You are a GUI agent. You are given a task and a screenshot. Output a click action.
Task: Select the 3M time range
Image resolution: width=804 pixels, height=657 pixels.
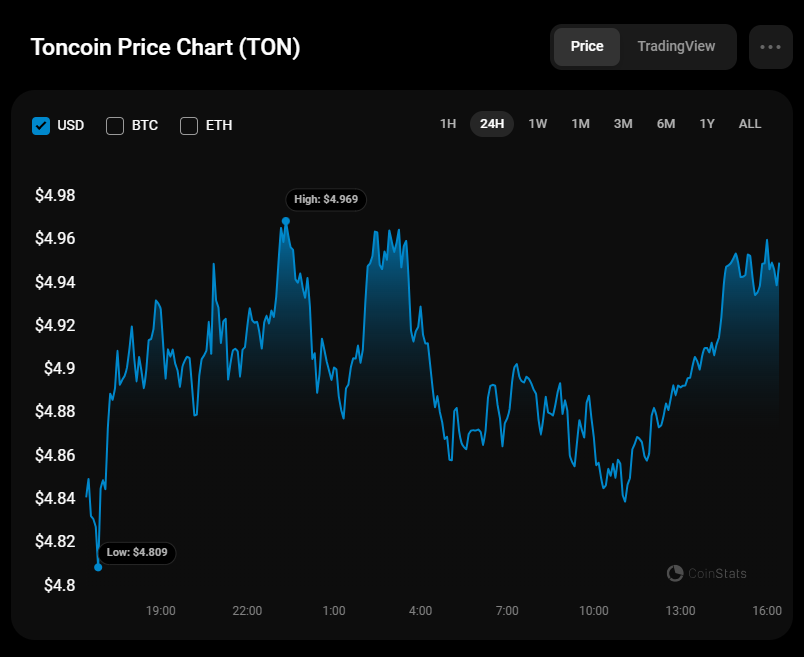tap(623, 124)
